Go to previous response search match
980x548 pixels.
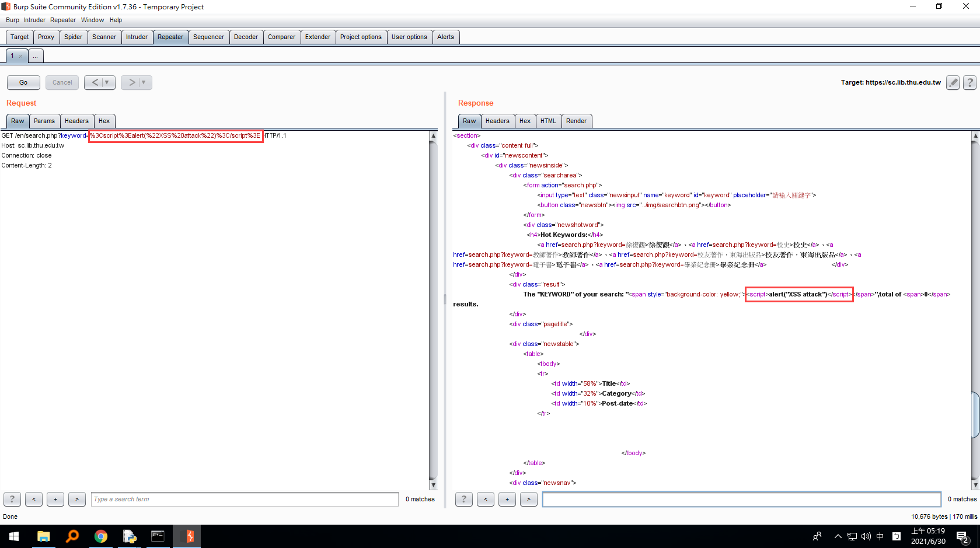pos(486,499)
